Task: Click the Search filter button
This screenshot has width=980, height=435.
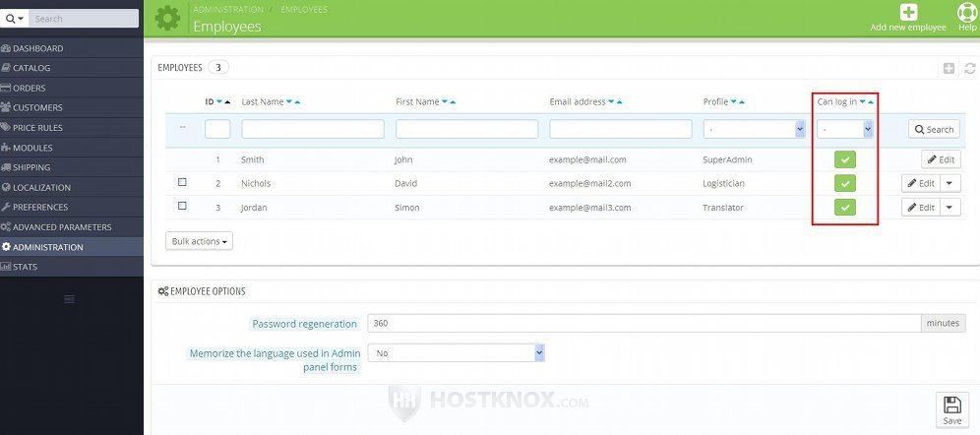Action: coord(934,129)
